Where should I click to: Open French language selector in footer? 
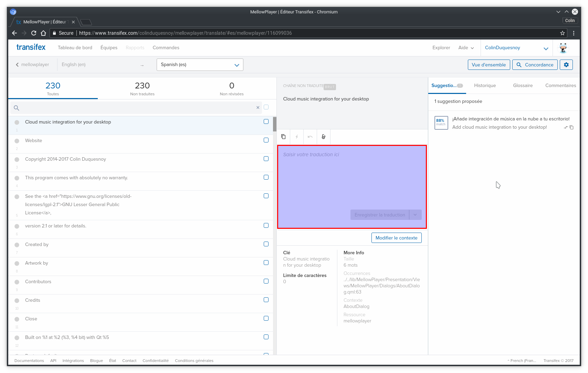522,361
